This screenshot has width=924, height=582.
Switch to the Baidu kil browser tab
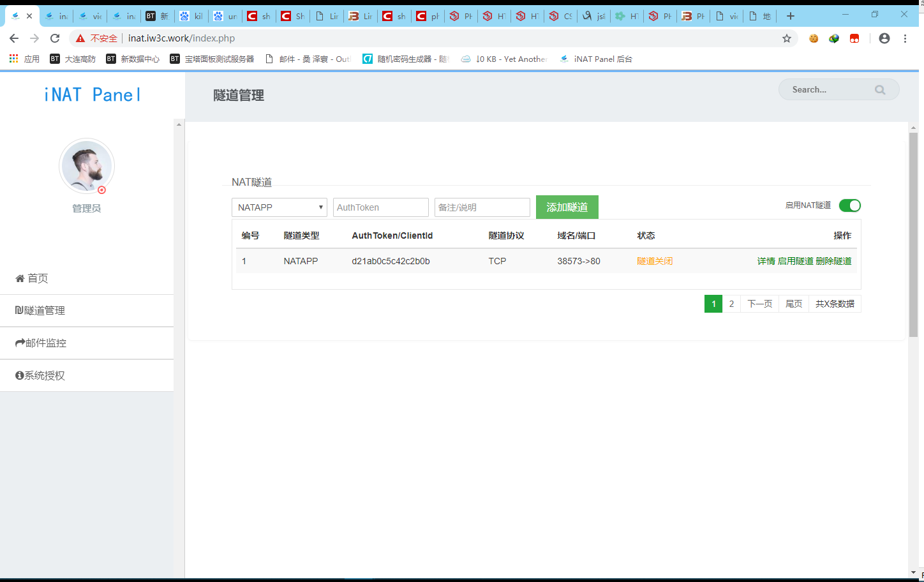point(191,16)
